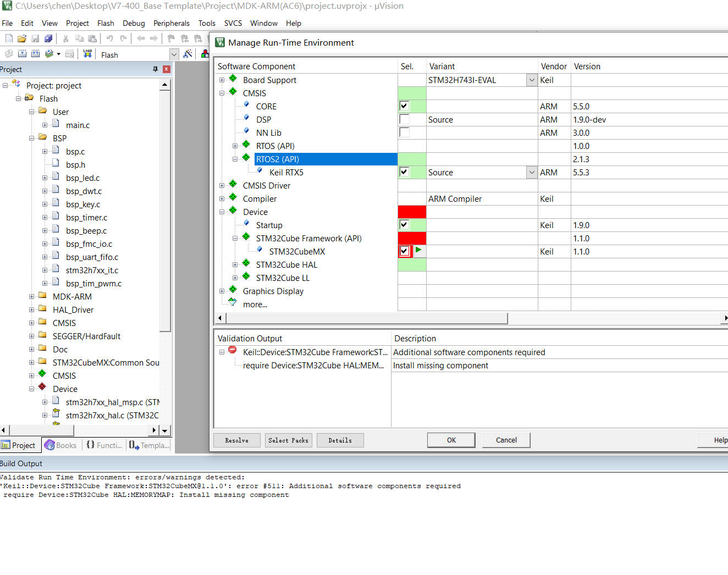Toggle the Device Startup checkbox

click(404, 224)
